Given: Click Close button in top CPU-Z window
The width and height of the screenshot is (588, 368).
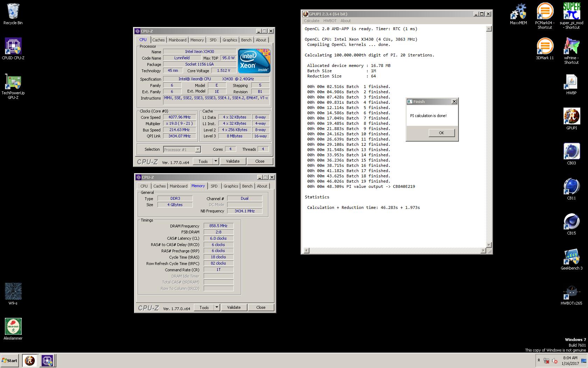Looking at the screenshot, I should tap(260, 161).
